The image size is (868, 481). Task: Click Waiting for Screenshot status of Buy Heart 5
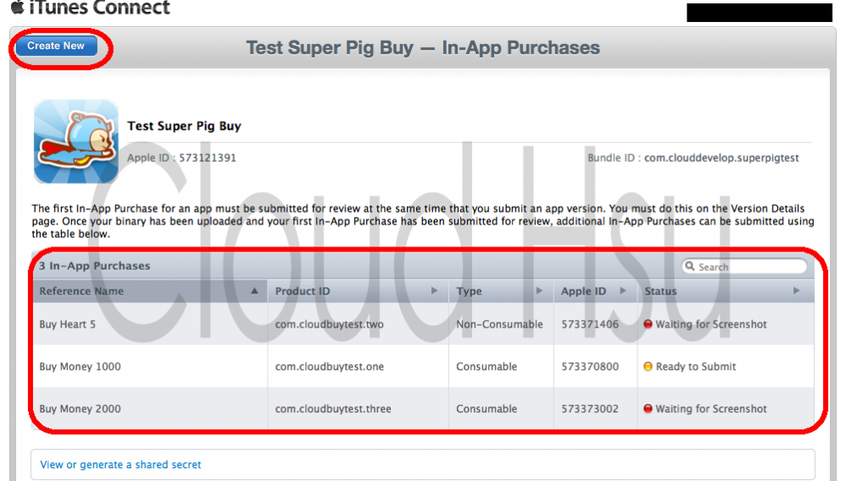click(711, 324)
